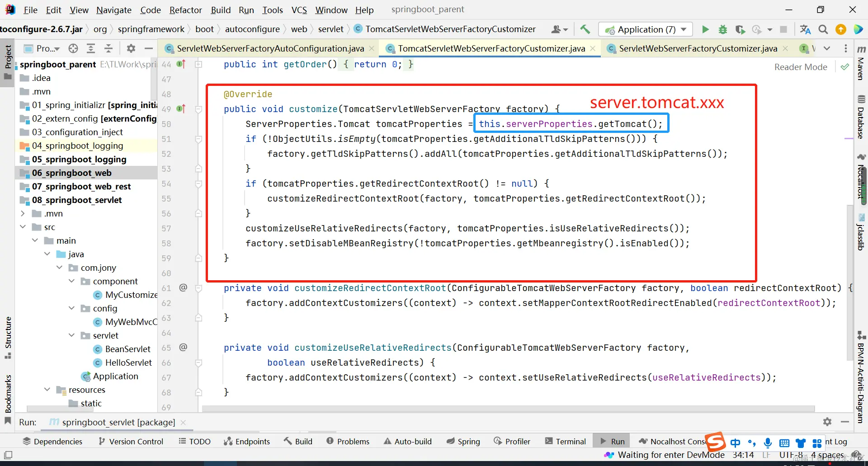The height and width of the screenshot is (466, 868).
Task: Fold the customize method at line 49
Action: pyautogui.click(x=198, y=109)
